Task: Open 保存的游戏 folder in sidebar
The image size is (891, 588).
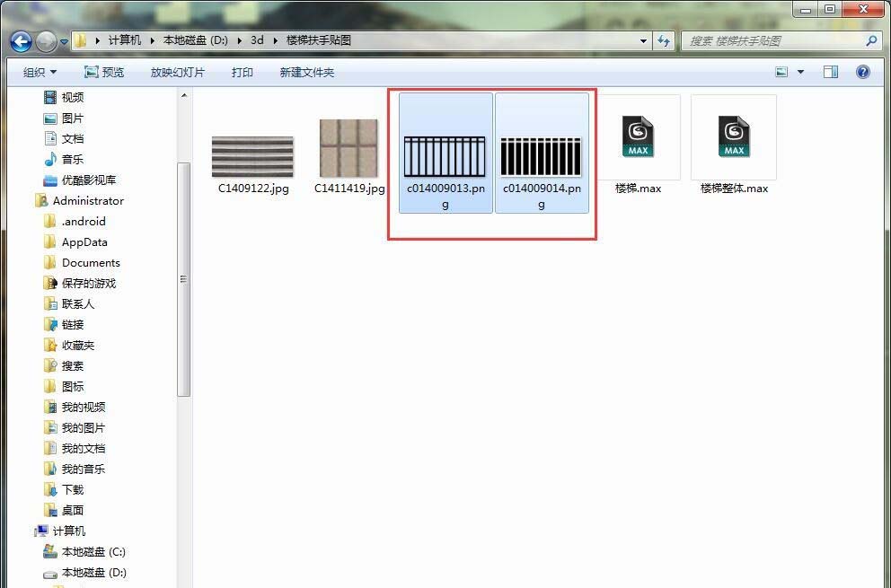Action: click(80, 283)
